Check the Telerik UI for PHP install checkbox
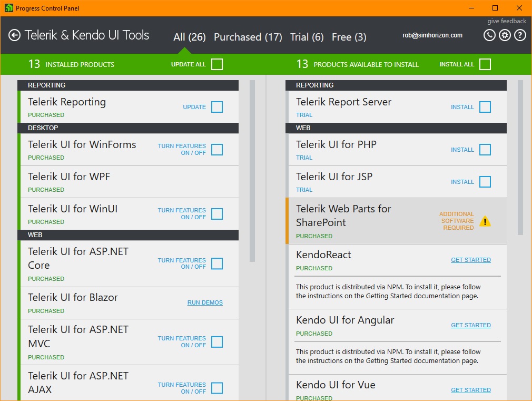The width and height of the screenshot is (532, 401). click(485, 150)
